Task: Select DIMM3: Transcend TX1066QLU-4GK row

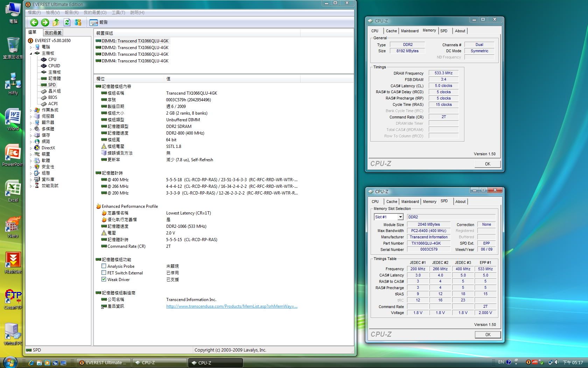Action: coord(132,54)
